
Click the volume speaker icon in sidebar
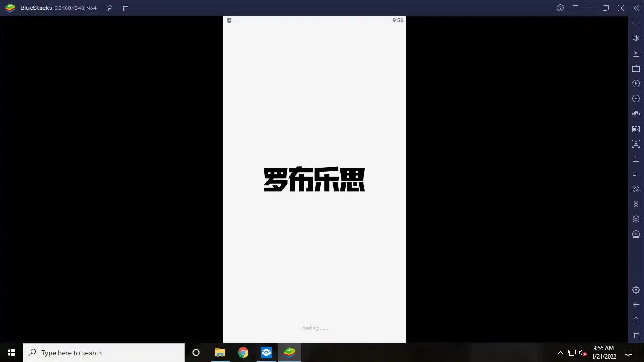coord(636,38)
